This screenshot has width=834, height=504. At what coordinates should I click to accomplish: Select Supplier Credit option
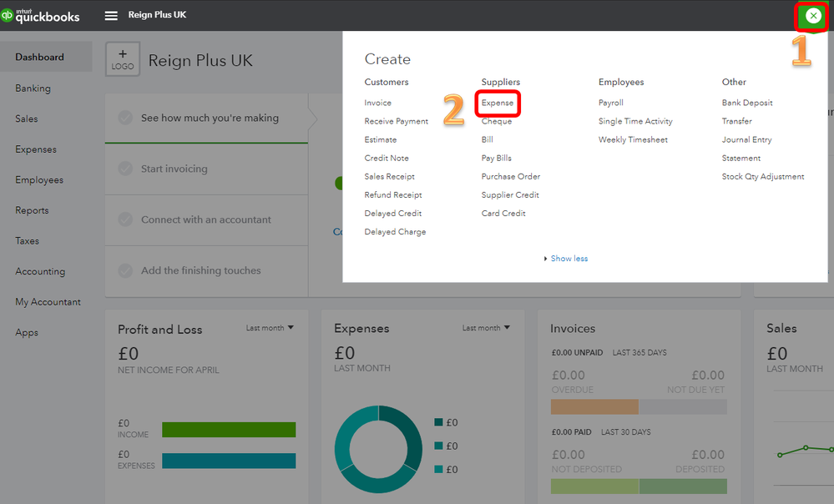510,195
